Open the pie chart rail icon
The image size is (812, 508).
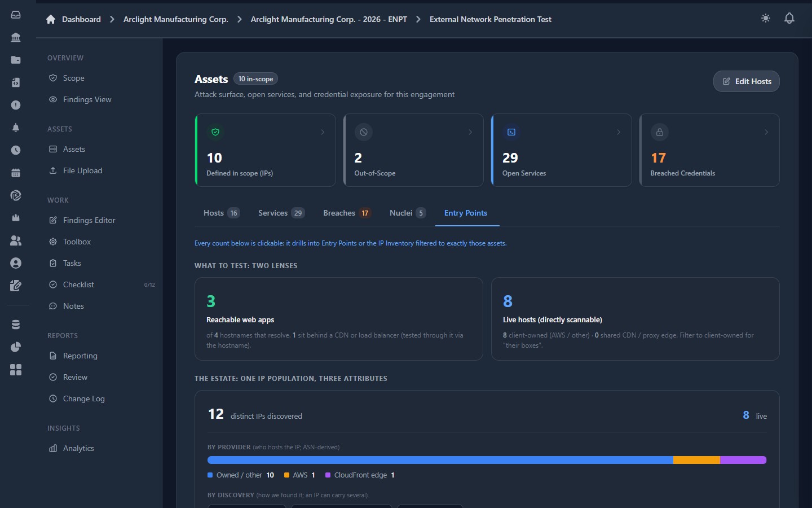coord(16,347)
